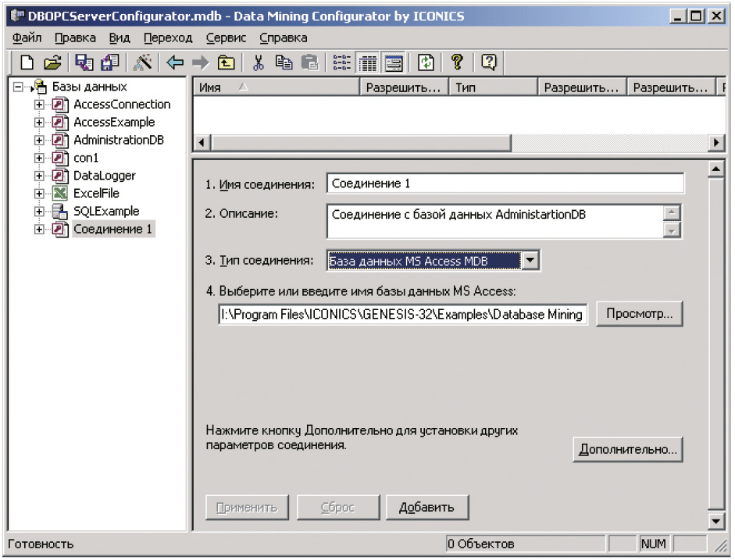The image size is (735, 560).
Task: Click the yellow question mark About icon
Action: pos(457,62)
